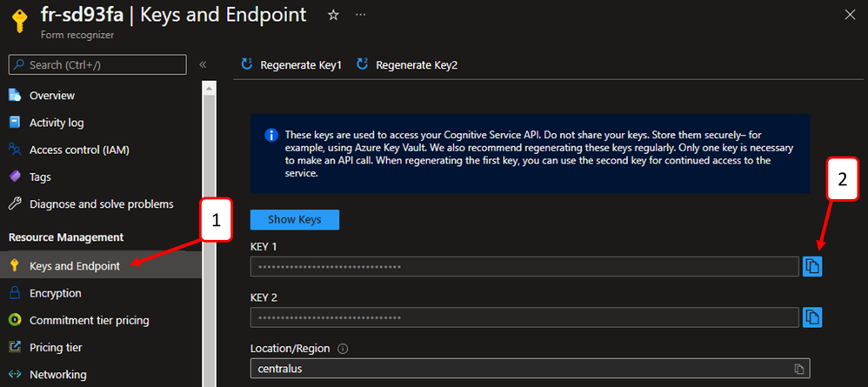Screen dimensions: 868x387
Task: Click the Location/Region info icon
Action: pyautogui.click(x=343, y=349)
